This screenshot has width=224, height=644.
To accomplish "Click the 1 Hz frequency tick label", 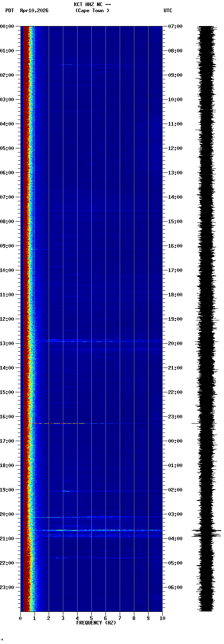I will (34, 618).
